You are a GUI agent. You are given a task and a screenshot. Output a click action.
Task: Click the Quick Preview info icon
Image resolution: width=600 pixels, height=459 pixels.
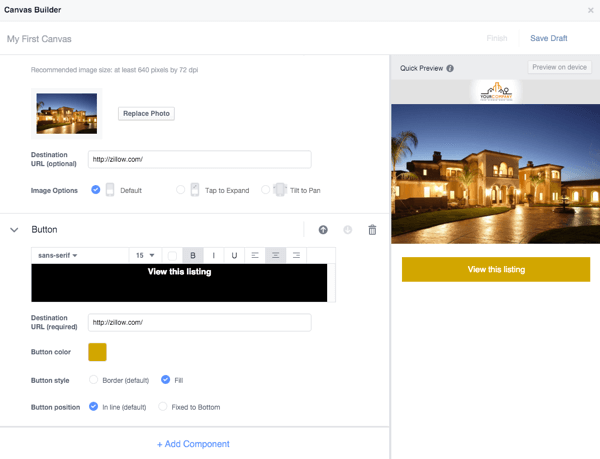[450, 69]
